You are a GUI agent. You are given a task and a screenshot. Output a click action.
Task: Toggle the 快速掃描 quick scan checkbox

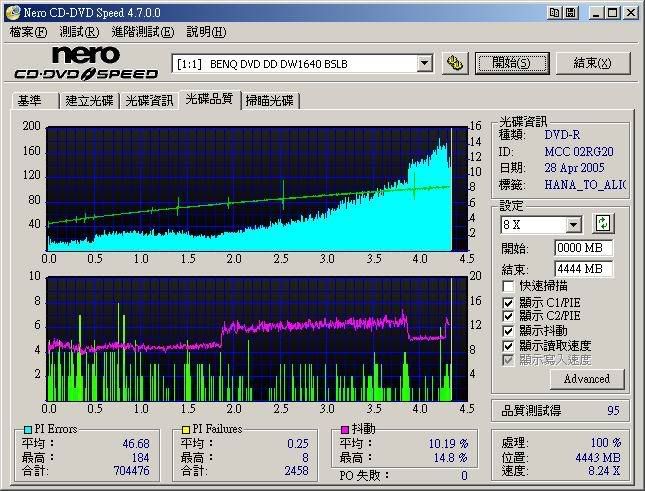508,285
